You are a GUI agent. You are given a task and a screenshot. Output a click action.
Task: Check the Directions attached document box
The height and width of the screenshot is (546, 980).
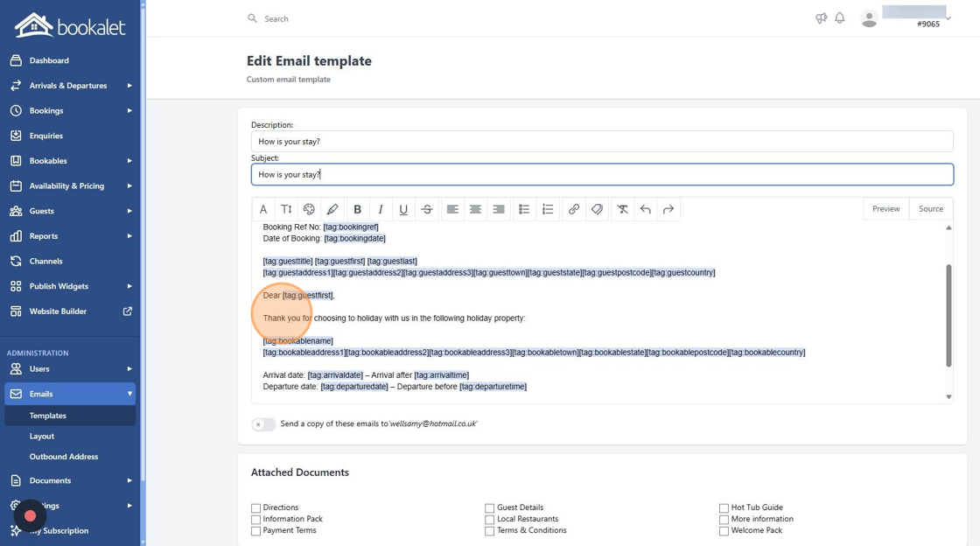point(255,507)
